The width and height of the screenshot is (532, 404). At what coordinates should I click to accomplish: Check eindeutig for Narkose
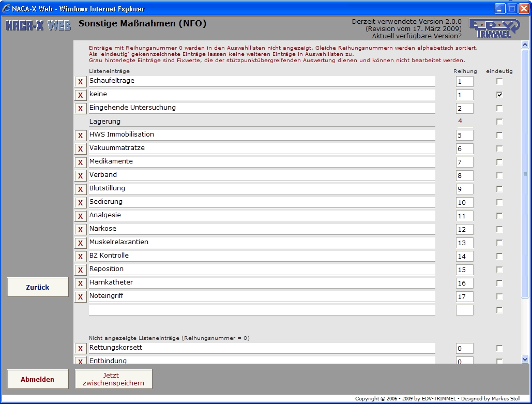499,229
